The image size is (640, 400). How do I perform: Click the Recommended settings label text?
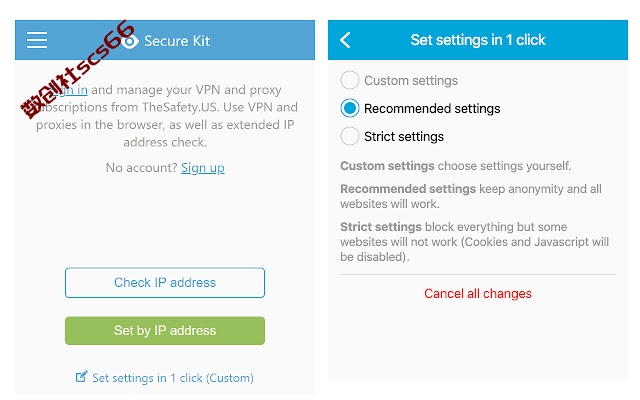tap(432, 109)
